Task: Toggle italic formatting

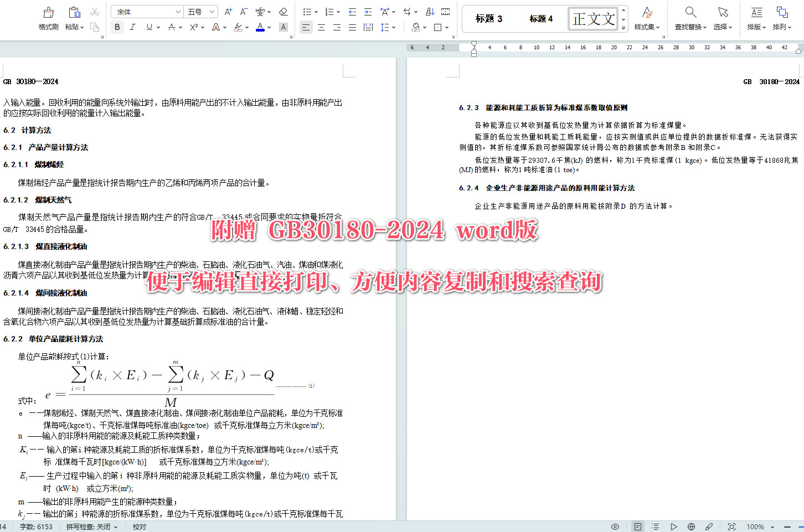Action: click(x=132, y=27)
